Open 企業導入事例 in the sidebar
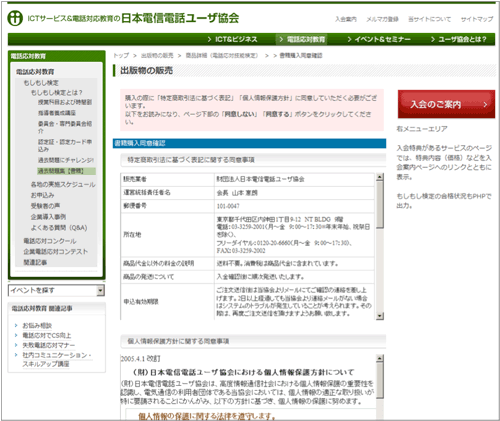 click(48, 217)
